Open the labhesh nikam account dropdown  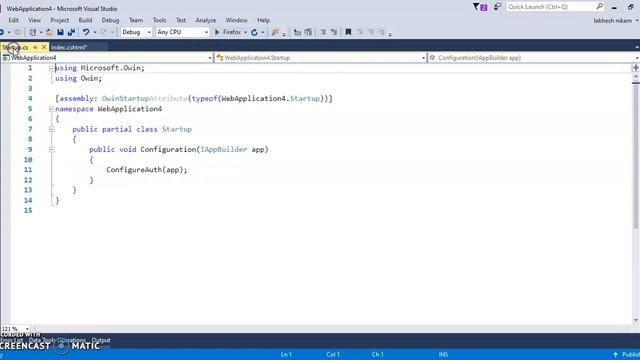point(616,20)
